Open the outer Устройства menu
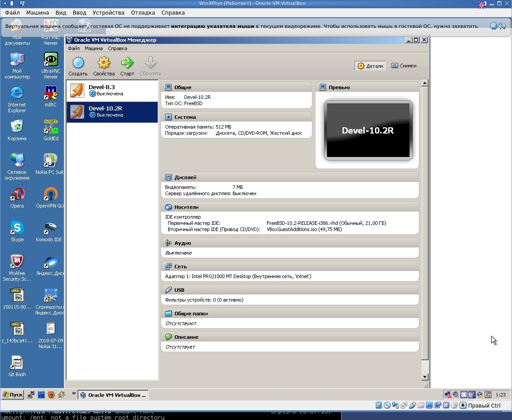 (108, 13)
